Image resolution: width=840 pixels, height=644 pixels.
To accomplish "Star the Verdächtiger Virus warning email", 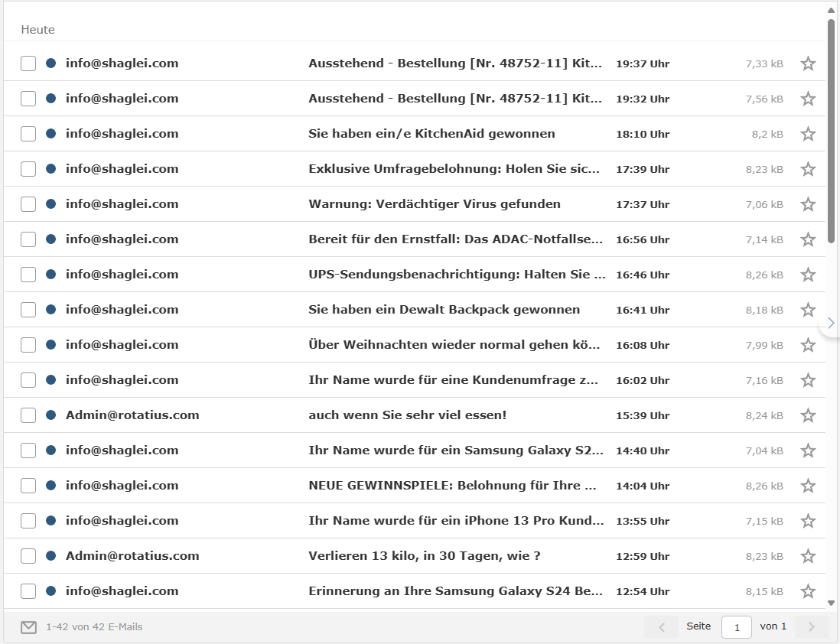I will click(x=808, y=204).
